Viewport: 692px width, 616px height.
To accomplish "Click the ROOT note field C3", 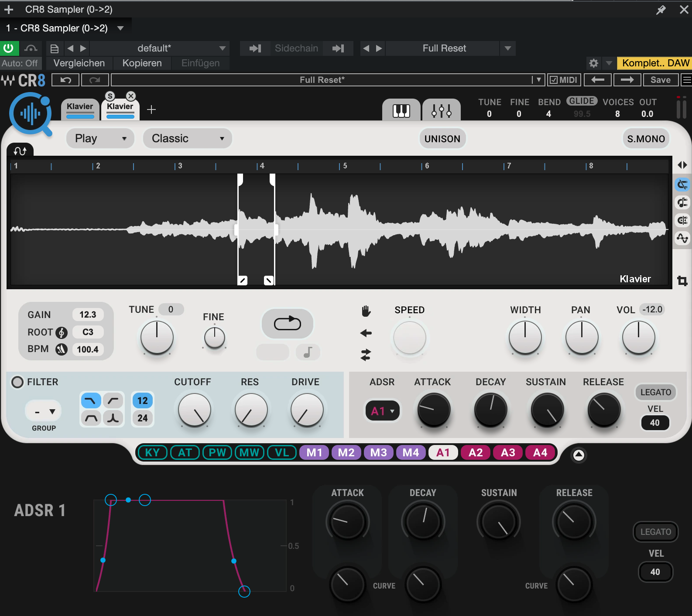I will pos(88,332).
